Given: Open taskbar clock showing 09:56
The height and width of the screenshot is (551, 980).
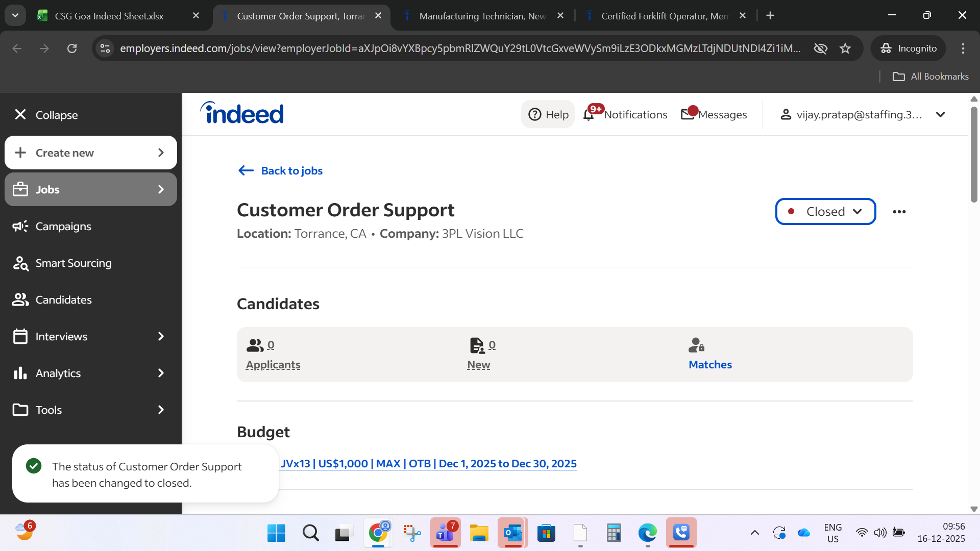Looking at the screenshot, I should [941, 533].
